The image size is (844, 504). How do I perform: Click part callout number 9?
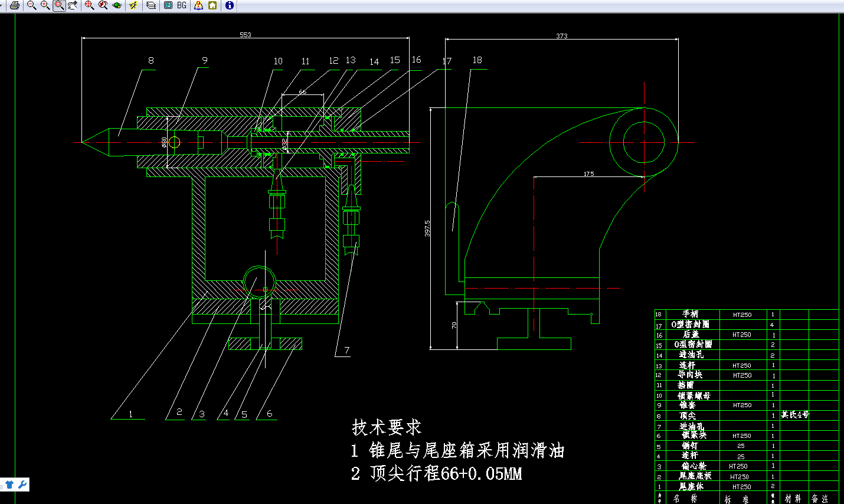tap(205, 61)
